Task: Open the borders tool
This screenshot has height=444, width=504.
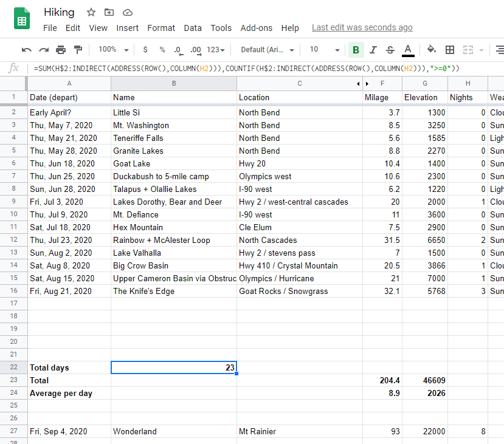Action: tap(450, 50)
